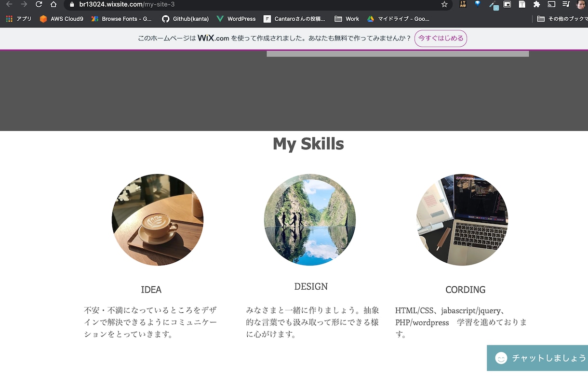This screenshot has height=376, width=588.
Task: Click the gorge reflection circular image
Action: [x=310, y=220]
